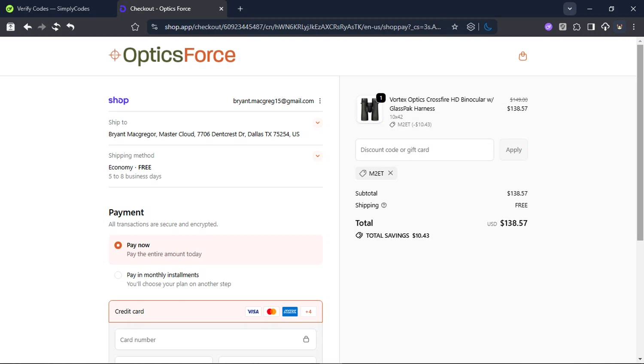Click the page vertical scrollbar
Image resolution: width=644 pixels, height=364 pixels.
tap(640, 142)
